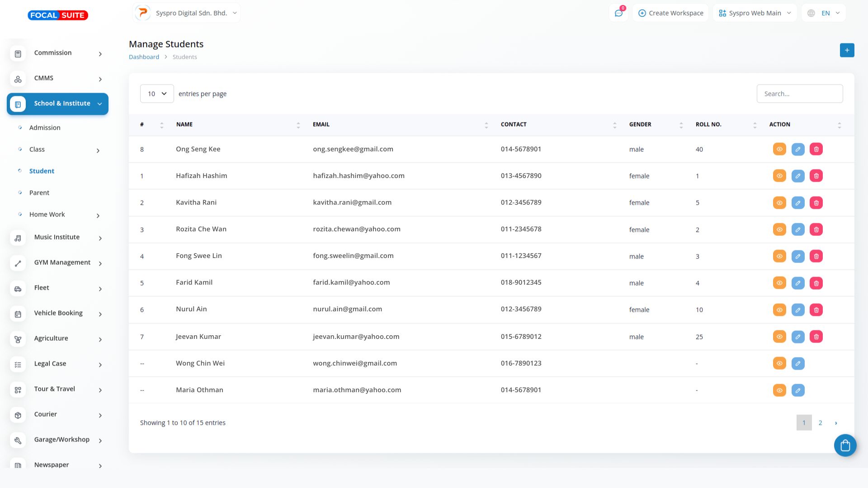Click the floating shopping bag icon
The image size is (868, 488).
[x=845, y=446]
